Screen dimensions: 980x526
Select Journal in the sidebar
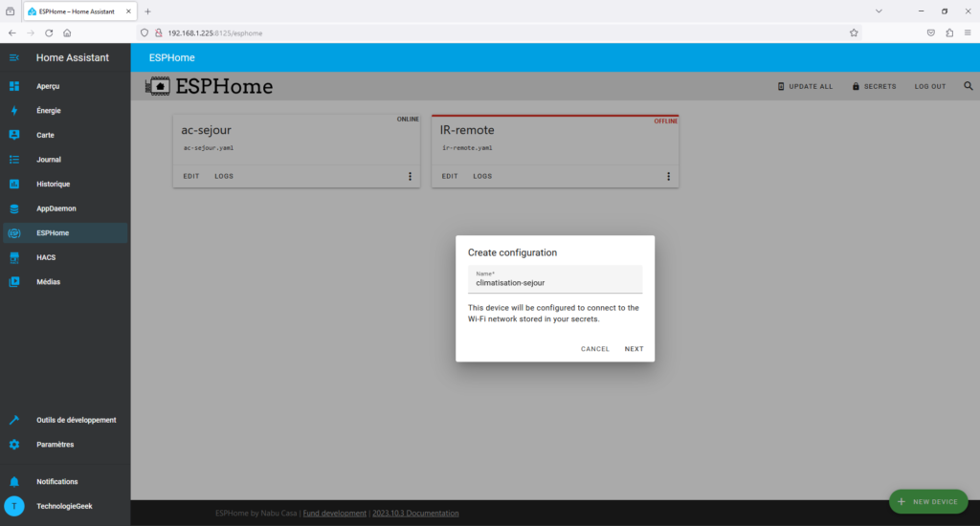48,160
